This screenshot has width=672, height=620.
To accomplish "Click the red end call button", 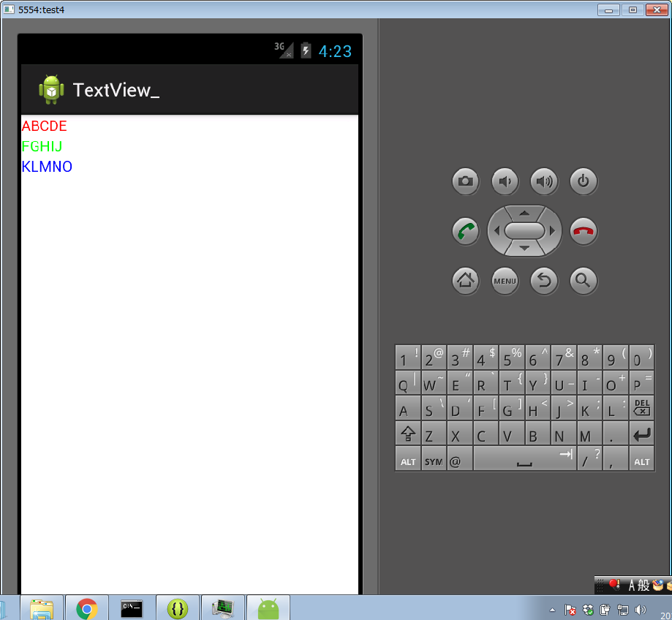I will [x=584, y=231].
